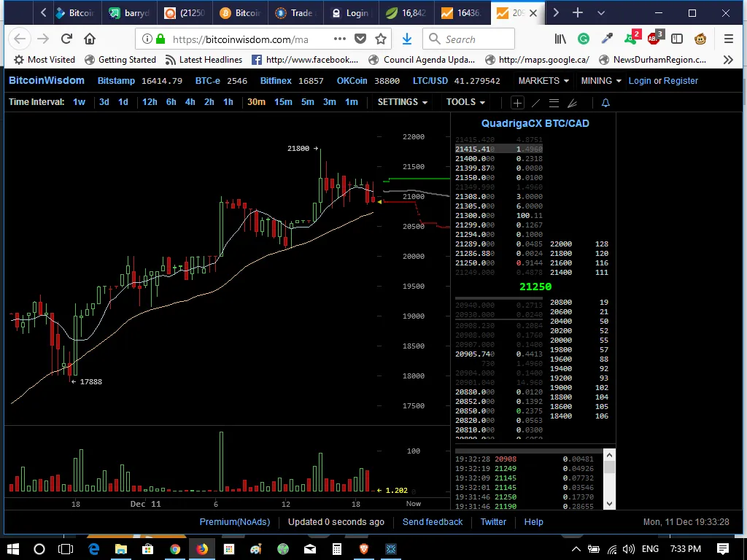This screenshot has width=747, height=560.
Task: List all tabs dropdown arrow
Action: 601,13
